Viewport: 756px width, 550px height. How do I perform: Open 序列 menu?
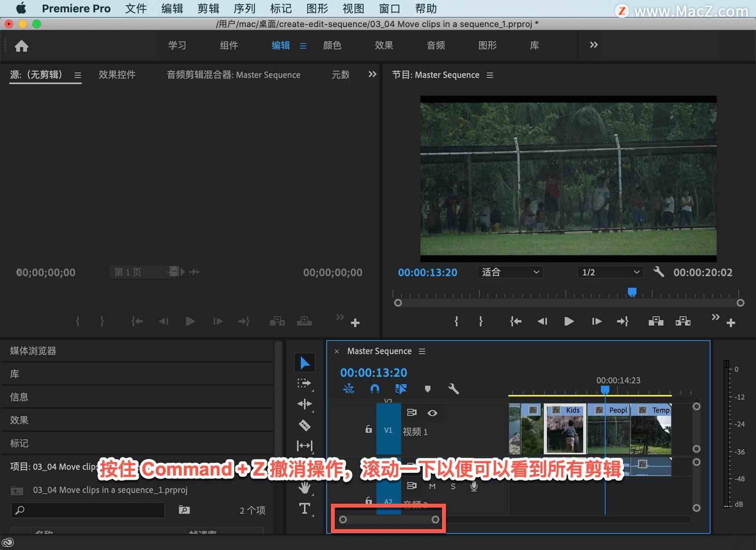[x=245, y=9]
